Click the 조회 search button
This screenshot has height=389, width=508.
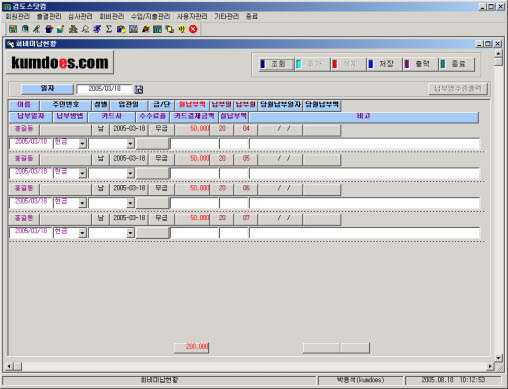(x=276, y=64)
